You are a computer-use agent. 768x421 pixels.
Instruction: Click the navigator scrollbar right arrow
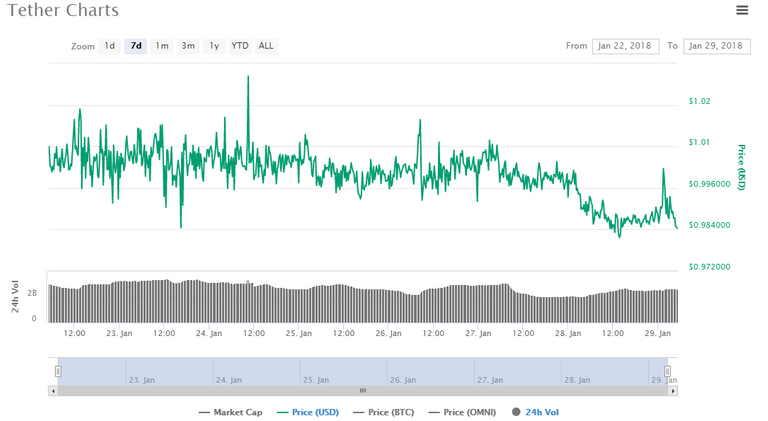point(673,391)
